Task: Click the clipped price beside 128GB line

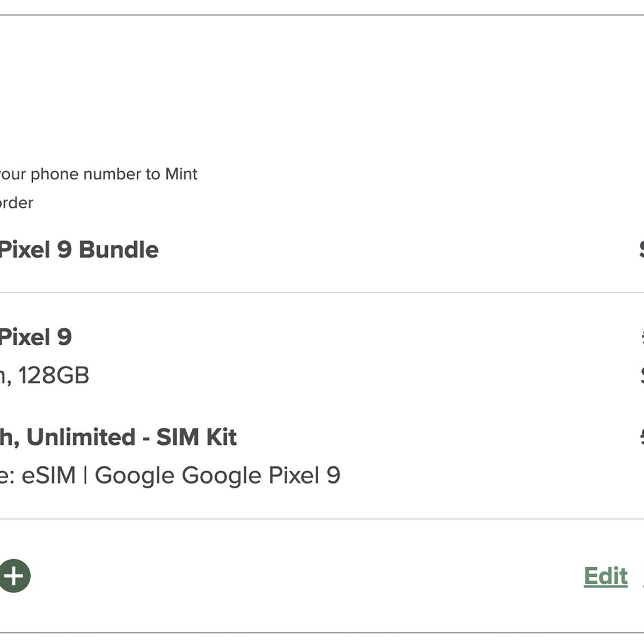Action: (642, 375)
